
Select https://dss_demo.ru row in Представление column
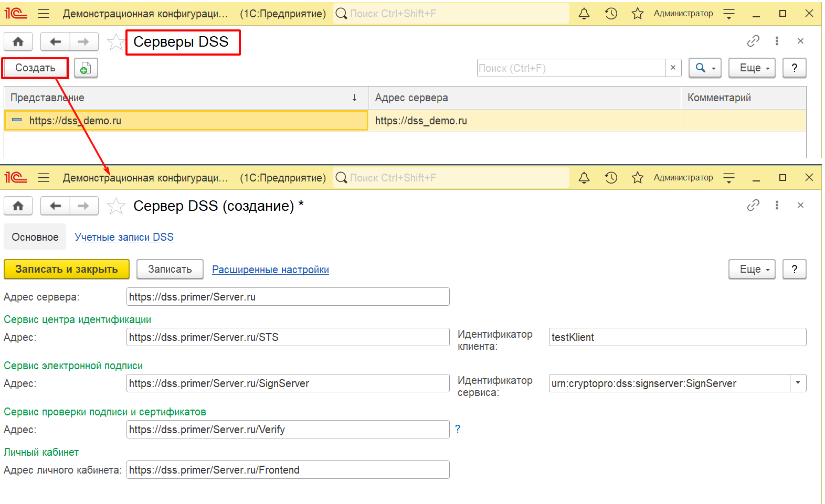click(x=186, y=121)
